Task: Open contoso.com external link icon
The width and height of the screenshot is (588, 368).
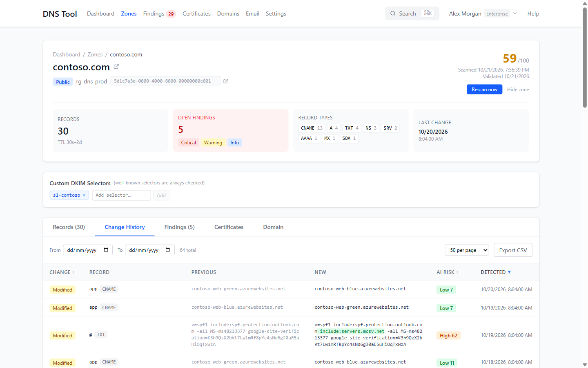Action: (116, 66)
